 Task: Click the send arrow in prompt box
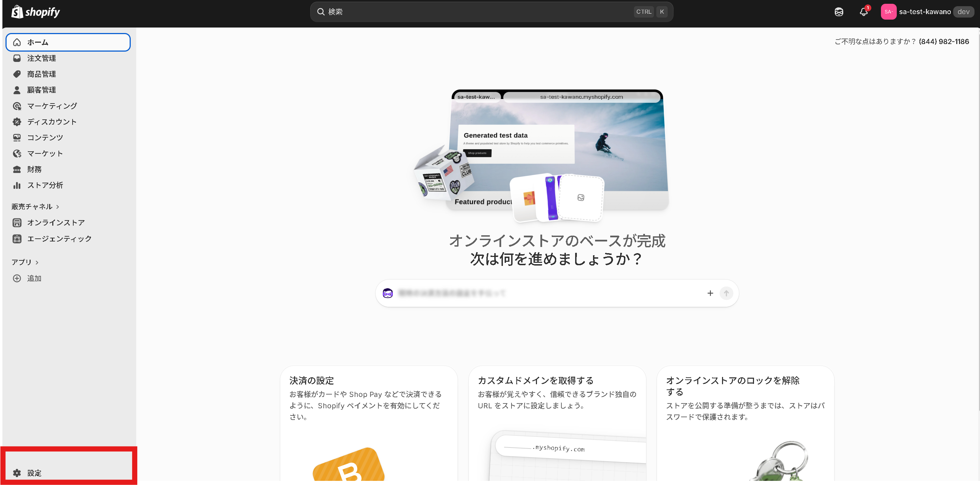[726, 293]
